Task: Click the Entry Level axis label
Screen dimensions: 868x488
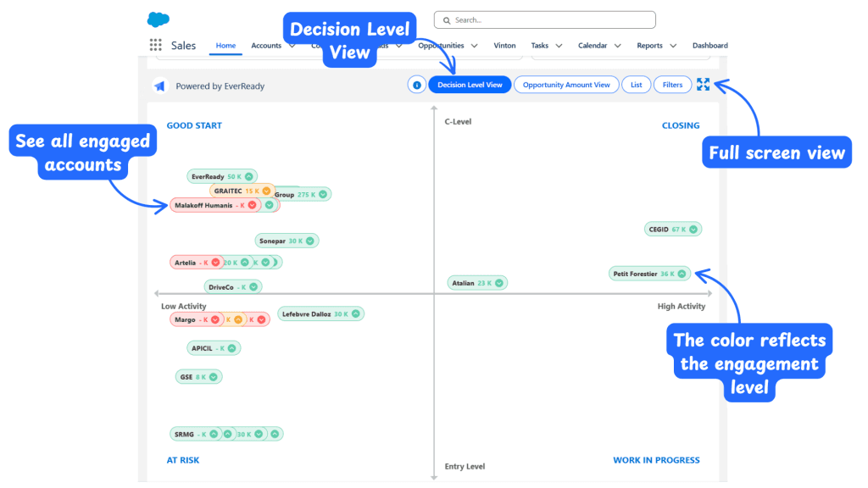Action: click(x=465, y=467)
